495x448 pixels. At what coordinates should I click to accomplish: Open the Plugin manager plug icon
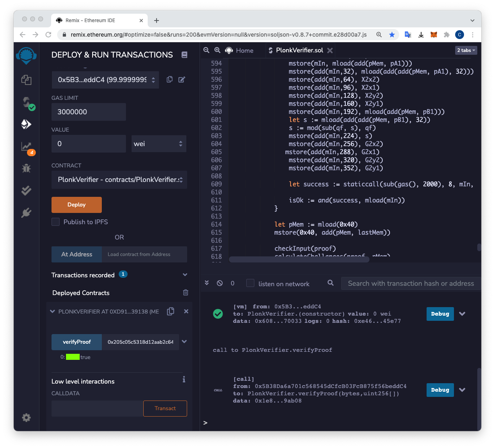pos(26,213)
